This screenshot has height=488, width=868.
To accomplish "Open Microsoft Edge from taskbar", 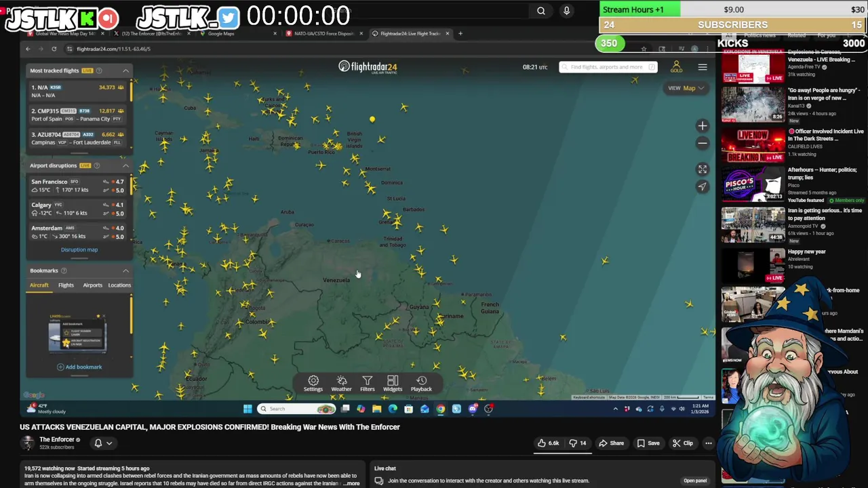I will [393, 409].
